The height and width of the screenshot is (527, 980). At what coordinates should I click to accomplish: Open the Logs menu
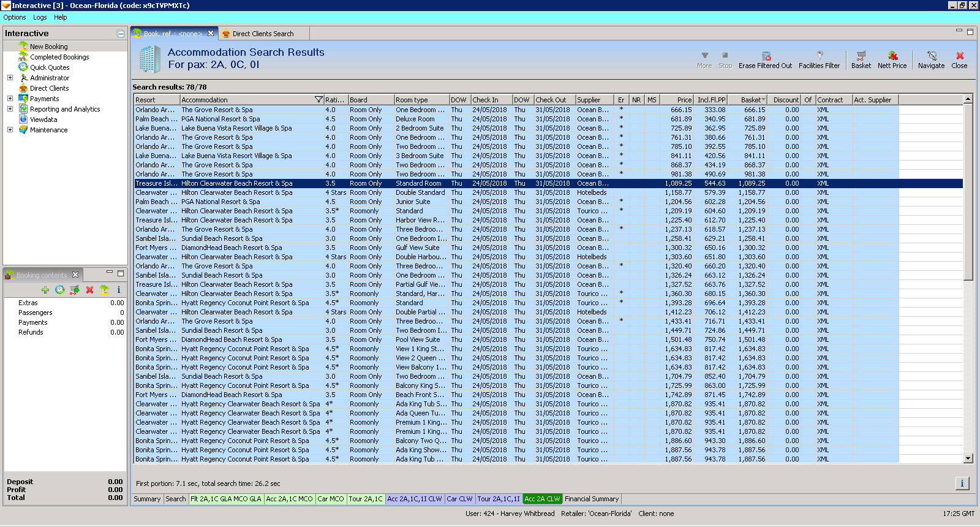pos(40,17)
